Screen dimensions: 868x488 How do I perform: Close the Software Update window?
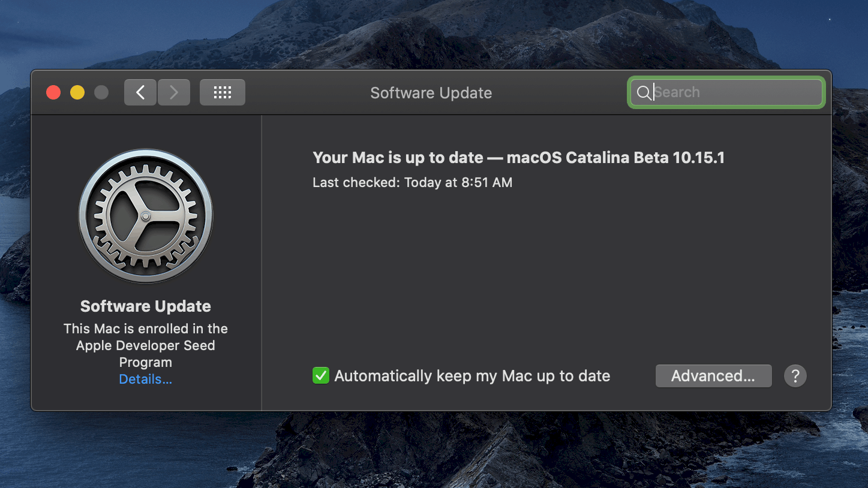(x=53, y=92)
